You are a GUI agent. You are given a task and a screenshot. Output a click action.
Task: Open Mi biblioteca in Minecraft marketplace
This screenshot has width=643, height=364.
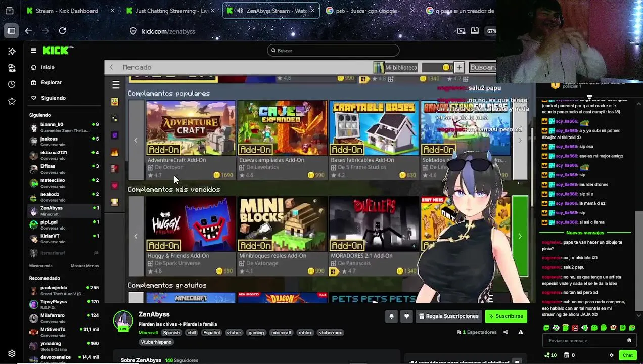pyautogui.click(x=396, y=67)
